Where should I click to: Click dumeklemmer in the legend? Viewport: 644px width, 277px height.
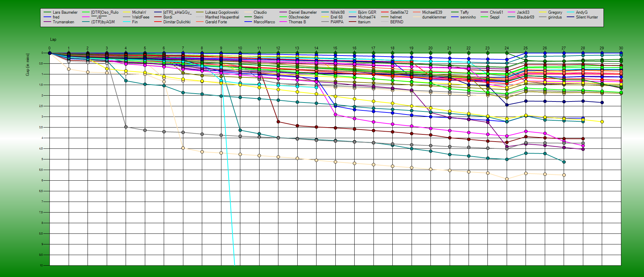[x=434, y=17]
